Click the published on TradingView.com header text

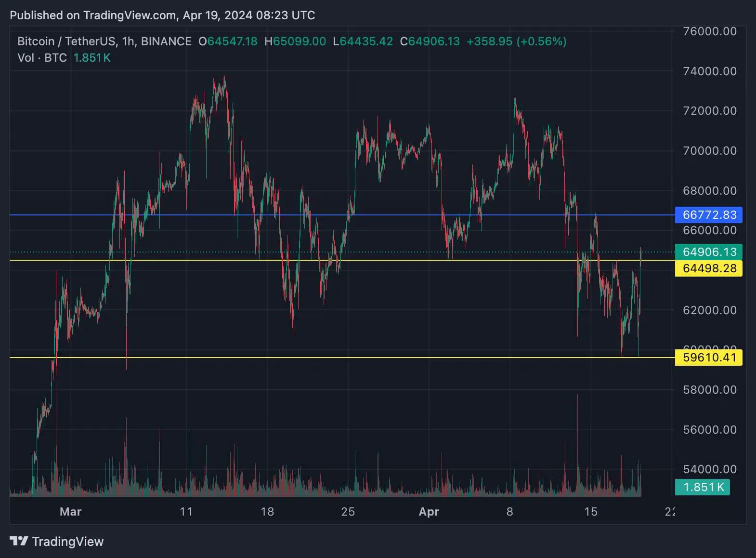[162, 15]
